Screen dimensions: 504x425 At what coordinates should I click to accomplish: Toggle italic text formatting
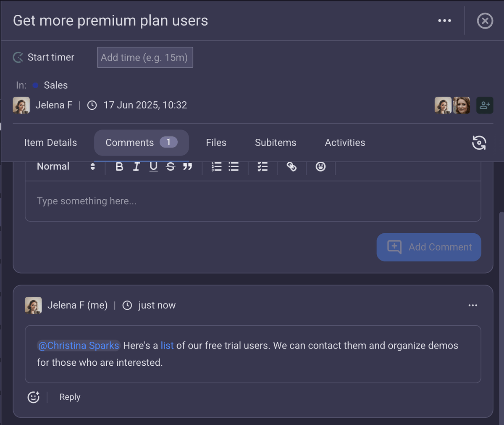point(136,166)
